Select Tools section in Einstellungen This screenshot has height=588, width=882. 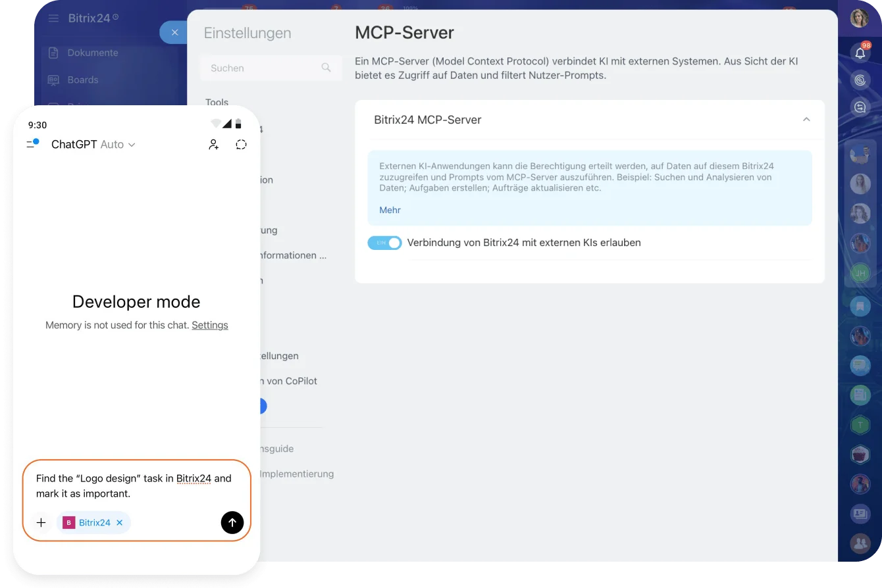(x=217, y=102)
